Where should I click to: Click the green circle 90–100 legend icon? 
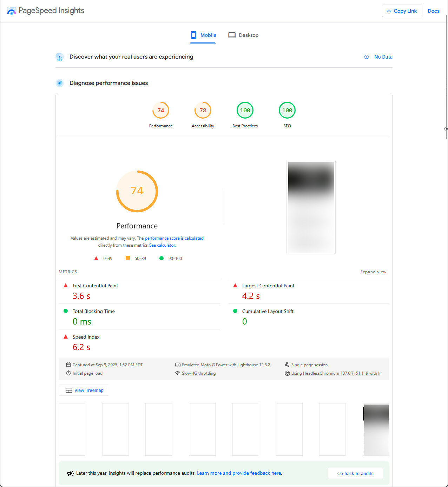click(x=162, y=258)
